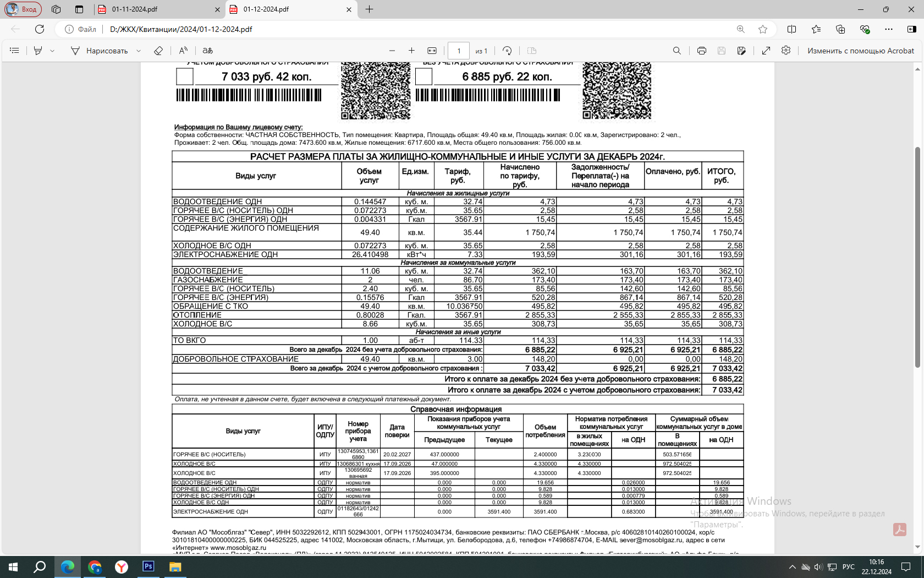Image resolution: width=924 pixels, height=578 pixels.
Task: Start read aloud
Action: [x=183, y=51]
